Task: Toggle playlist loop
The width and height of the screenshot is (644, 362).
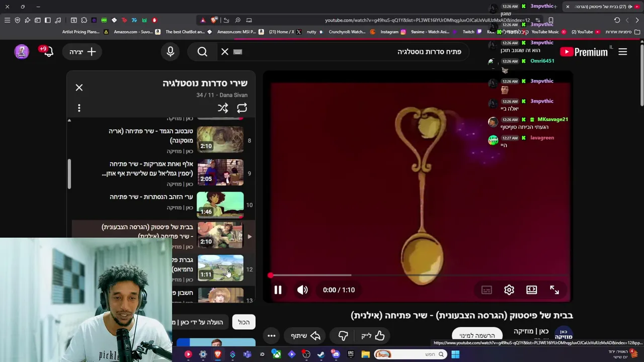Action: coord(242,108)
